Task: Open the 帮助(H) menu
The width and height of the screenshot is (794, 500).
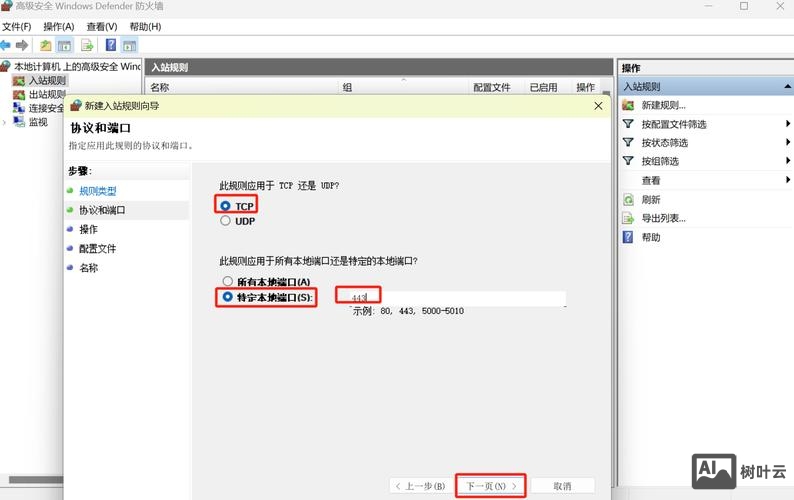Action: click(145, 26)
